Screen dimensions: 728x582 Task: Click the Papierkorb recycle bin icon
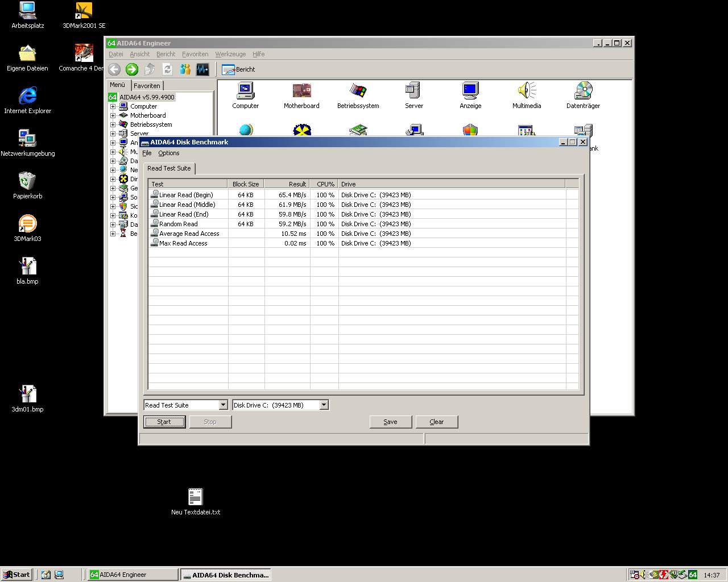coord(27,186)
